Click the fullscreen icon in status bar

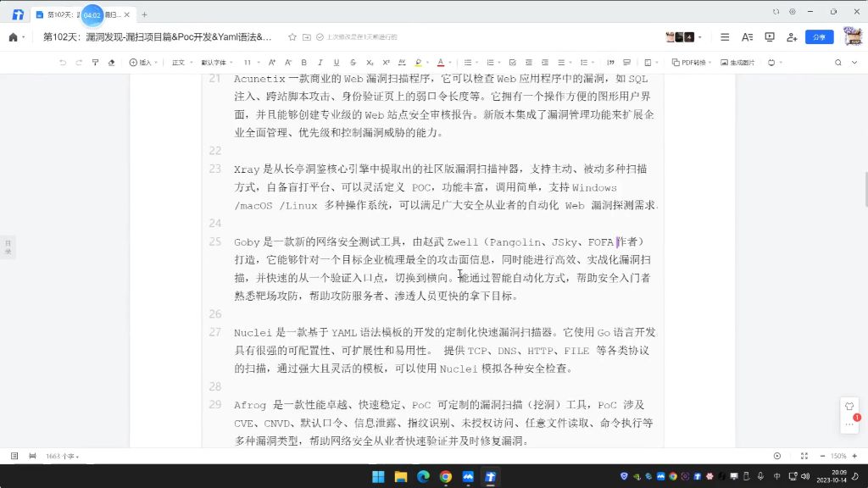click(x=804, y=456)
